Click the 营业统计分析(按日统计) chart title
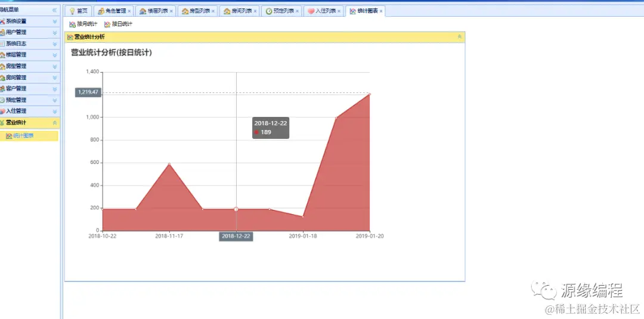Screen dimensions: 644x319 coord(112,52)
